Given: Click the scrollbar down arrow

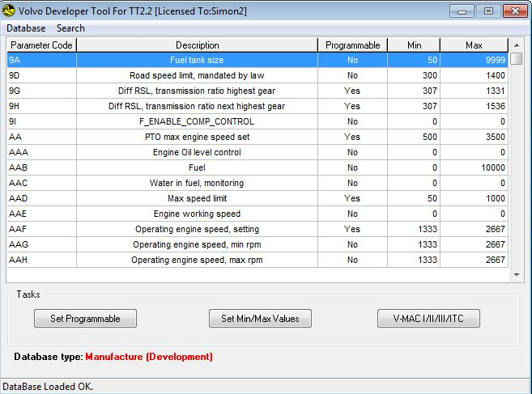Looking at the screenshot, I should [517, 274].
